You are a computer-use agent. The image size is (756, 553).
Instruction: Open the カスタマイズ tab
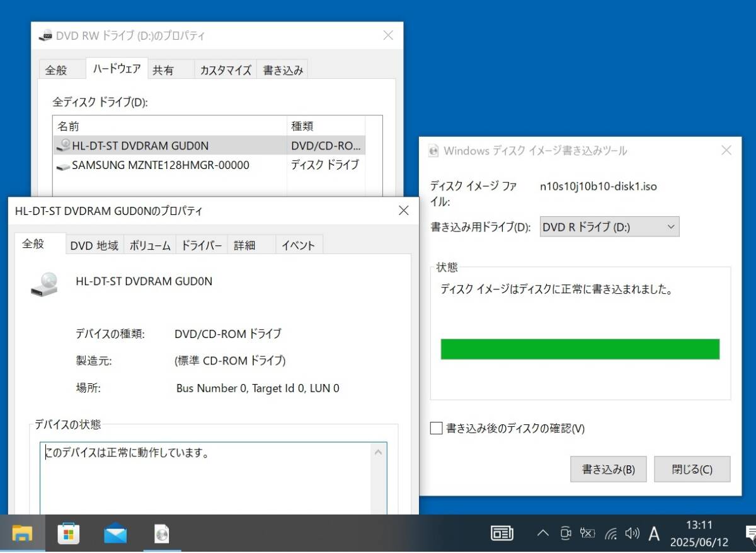click(226, 70)
